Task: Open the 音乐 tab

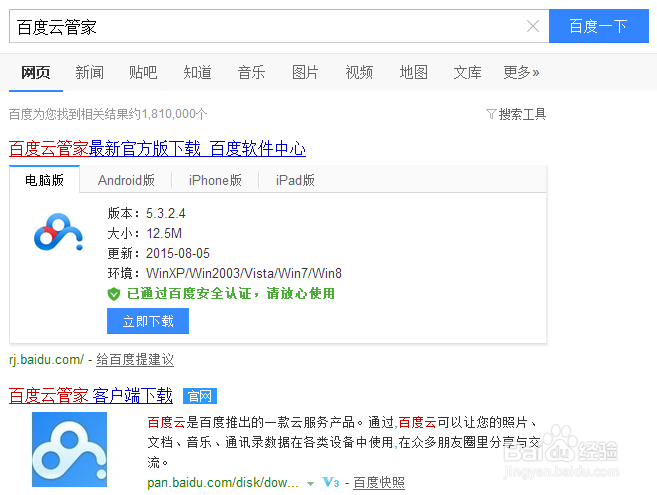Action: coord(251,73)
